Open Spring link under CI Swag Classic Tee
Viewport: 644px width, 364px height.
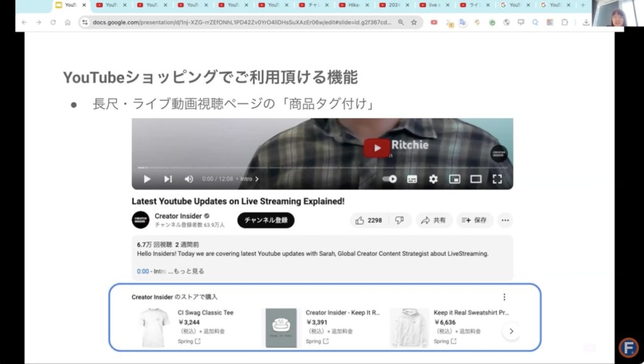[189, 341]
